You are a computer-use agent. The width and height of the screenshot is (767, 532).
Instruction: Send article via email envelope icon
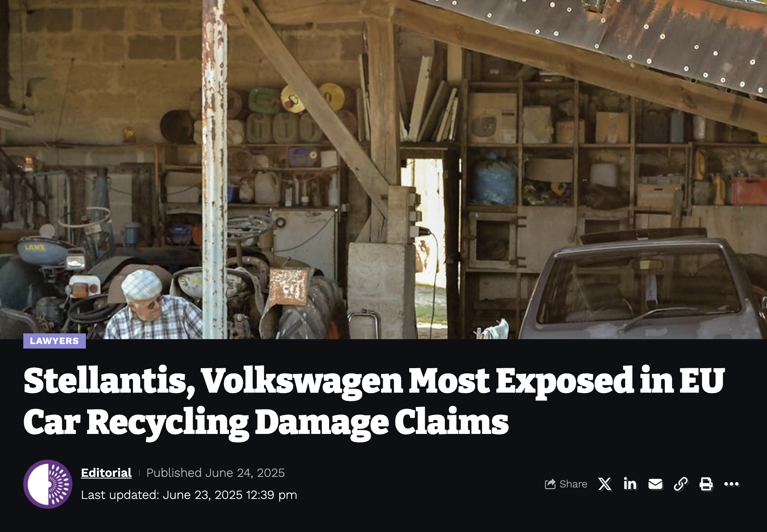pos(655,484)
